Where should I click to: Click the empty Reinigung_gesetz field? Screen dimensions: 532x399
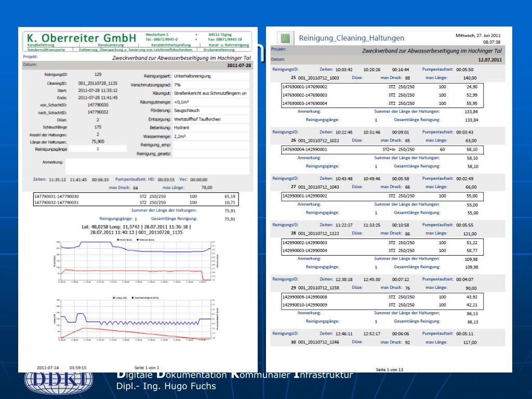pos(211,154)
